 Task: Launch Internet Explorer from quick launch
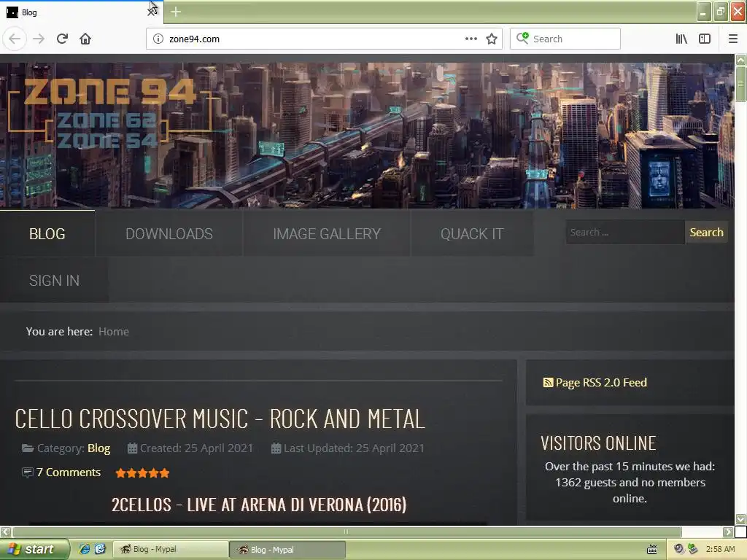click(x=85, y=549)
